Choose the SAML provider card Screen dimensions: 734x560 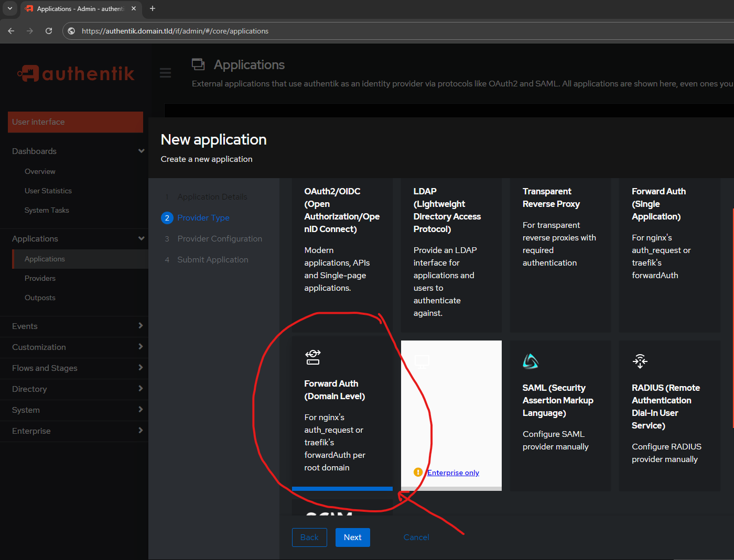(560, 415)
